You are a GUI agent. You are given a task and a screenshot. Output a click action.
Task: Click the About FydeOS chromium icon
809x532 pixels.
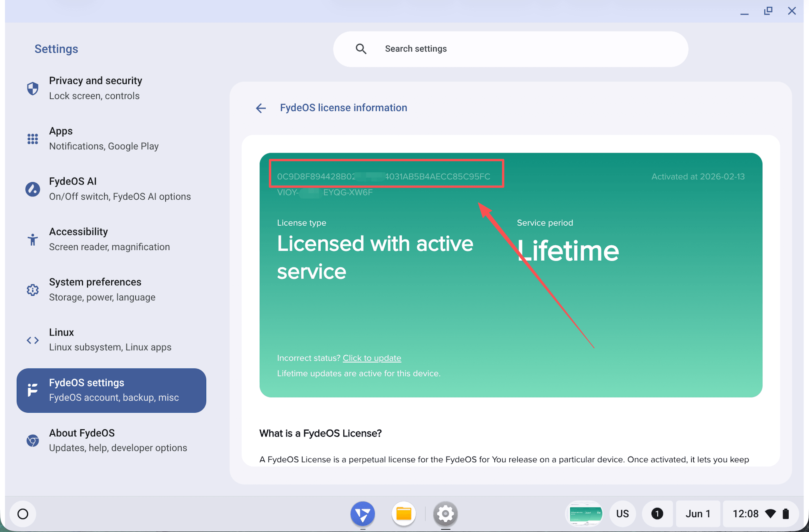coord(33,441)
